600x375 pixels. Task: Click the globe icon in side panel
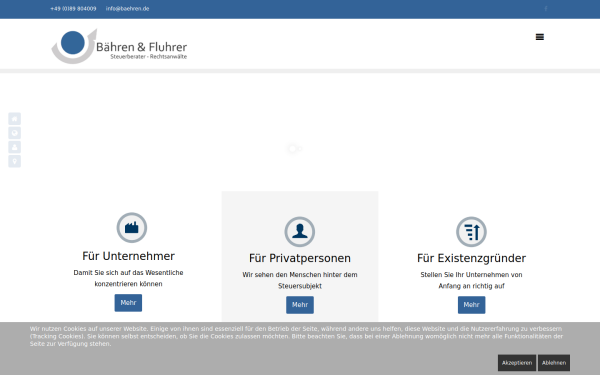15,133
